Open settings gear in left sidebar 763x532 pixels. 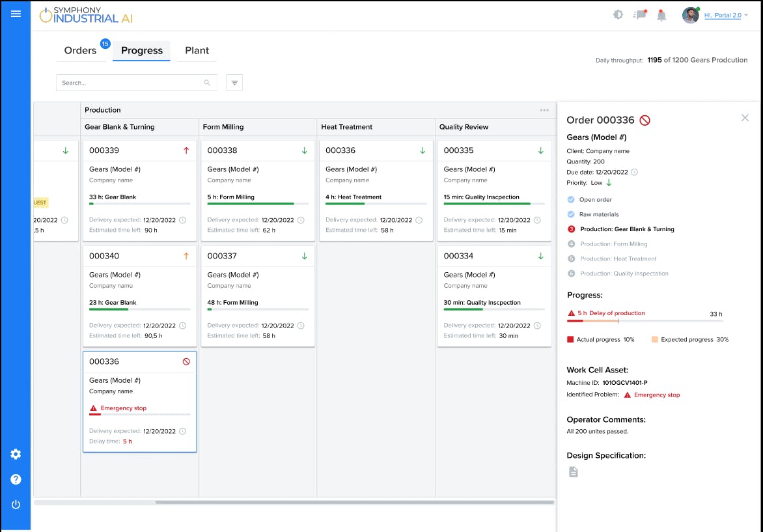16,454
